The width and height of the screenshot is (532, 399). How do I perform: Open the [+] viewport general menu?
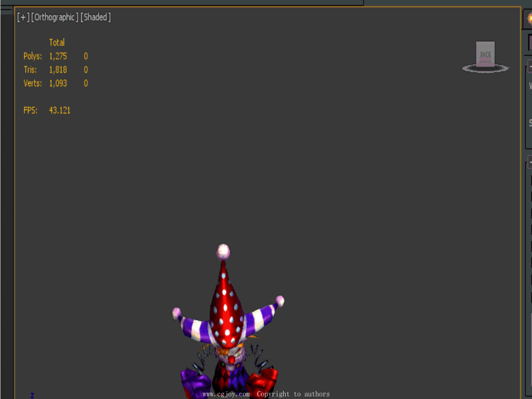pos(23,17)
